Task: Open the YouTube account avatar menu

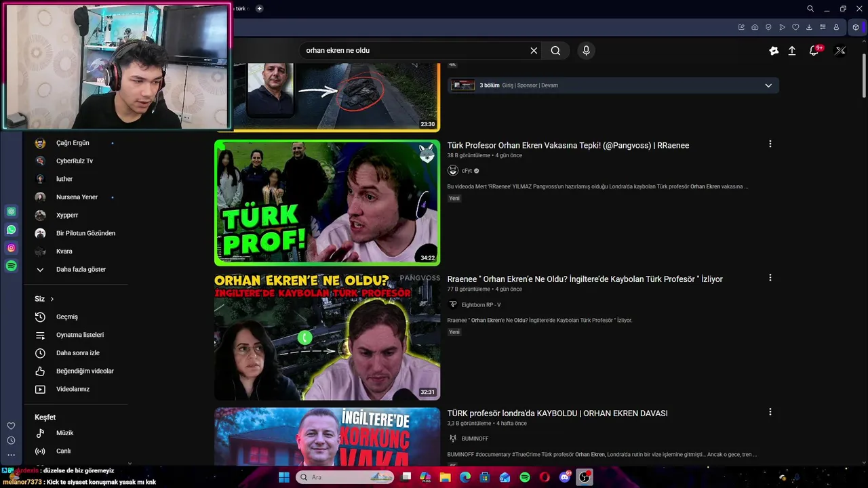Action: tap(840, 51)
